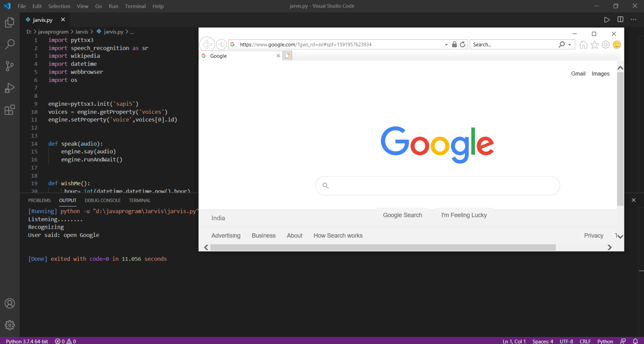This screenshot has width=644, height=344.
Task: Switch to the DEBUG CONSOLE tab
Action: point(102,200)
